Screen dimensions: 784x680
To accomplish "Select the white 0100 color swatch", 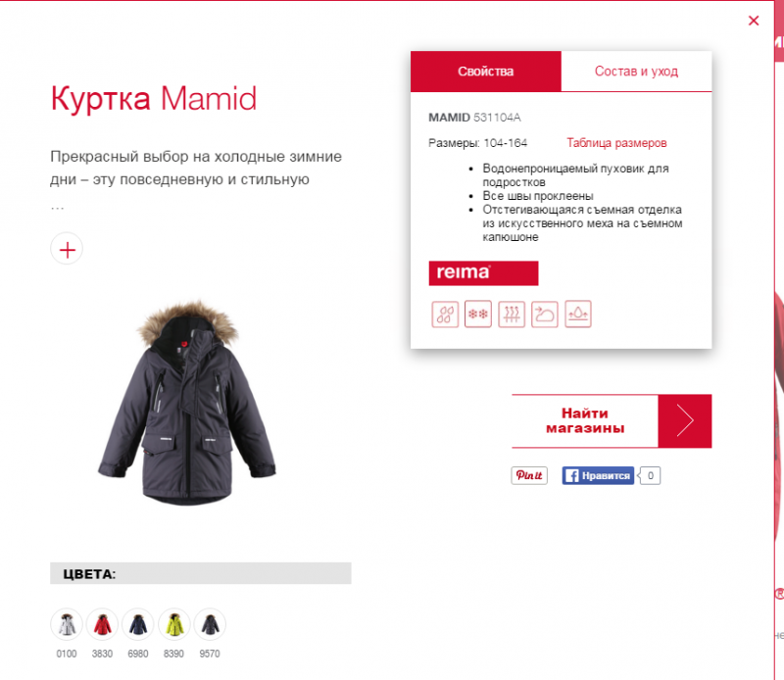I will [67, 624].
